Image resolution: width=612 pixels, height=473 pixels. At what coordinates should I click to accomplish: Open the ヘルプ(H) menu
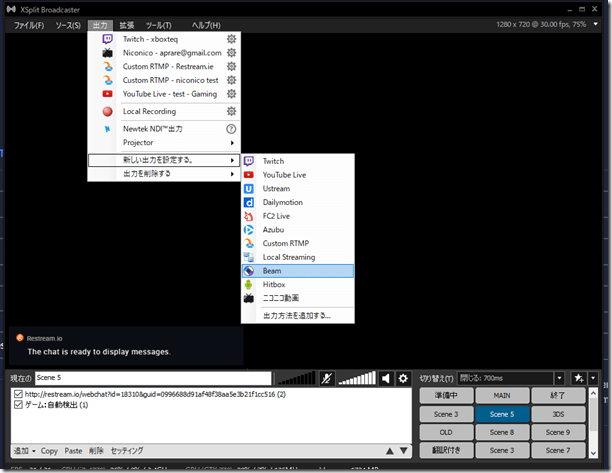(206, 25)
